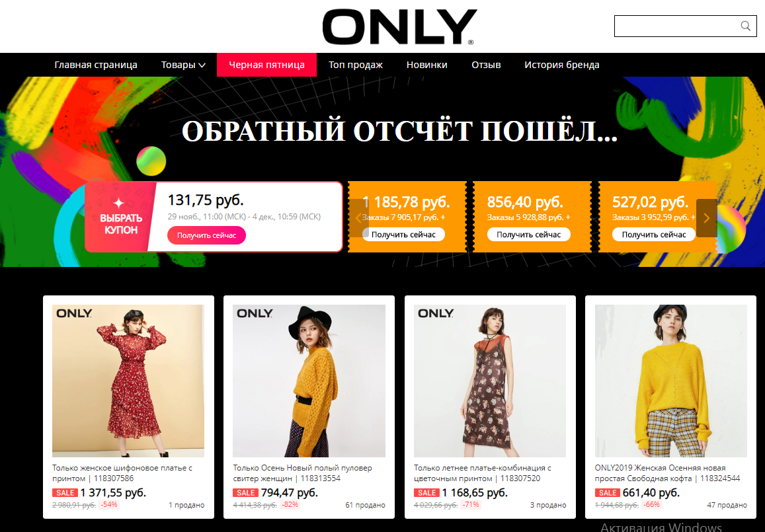The image size is (765, 532).
Task: Click the ВЫБРАТЬ КУПОН star badge
Action: click(121, 217)
